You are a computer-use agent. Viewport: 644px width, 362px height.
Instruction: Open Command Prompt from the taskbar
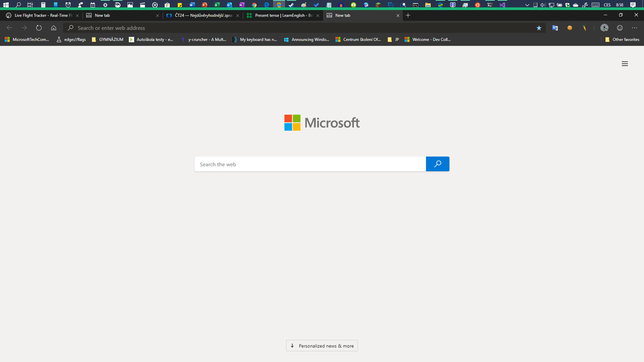click(416, 5)
